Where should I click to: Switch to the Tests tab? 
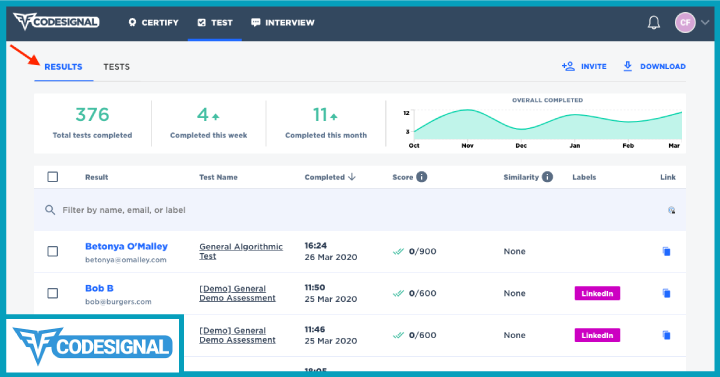[x=116, y=67]
